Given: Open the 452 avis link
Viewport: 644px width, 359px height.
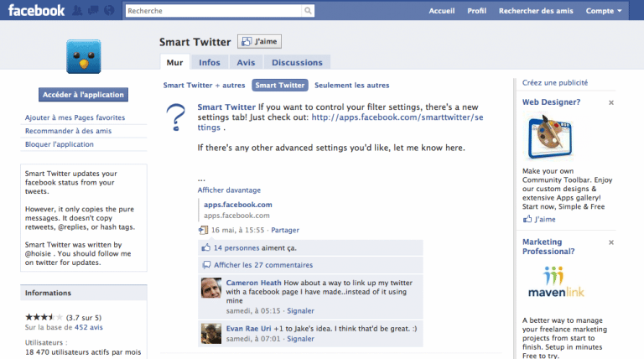Looking at the screenshot, I should pos(88,327).
